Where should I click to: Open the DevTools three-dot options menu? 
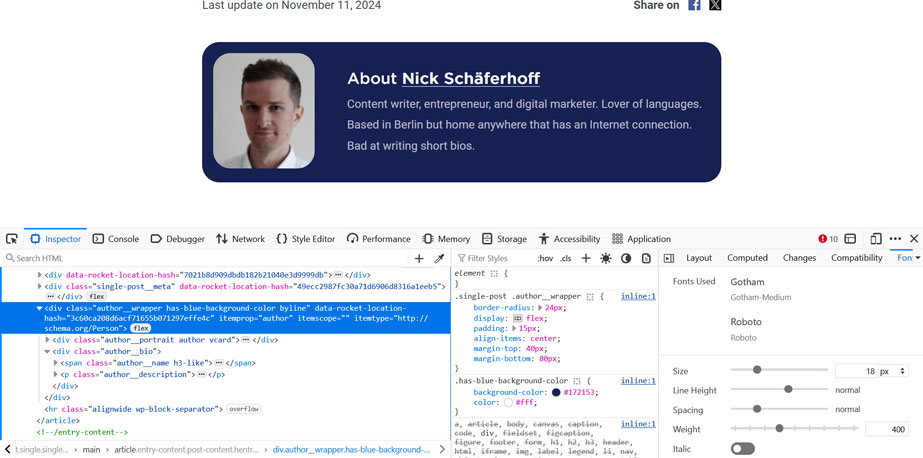click(895, 239)
